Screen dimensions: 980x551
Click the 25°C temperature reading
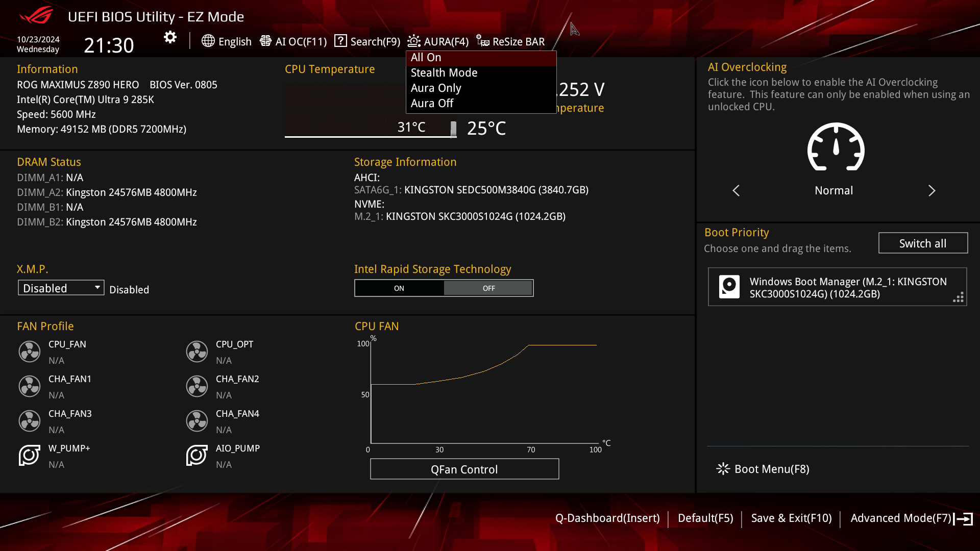(x=486, y=128)
